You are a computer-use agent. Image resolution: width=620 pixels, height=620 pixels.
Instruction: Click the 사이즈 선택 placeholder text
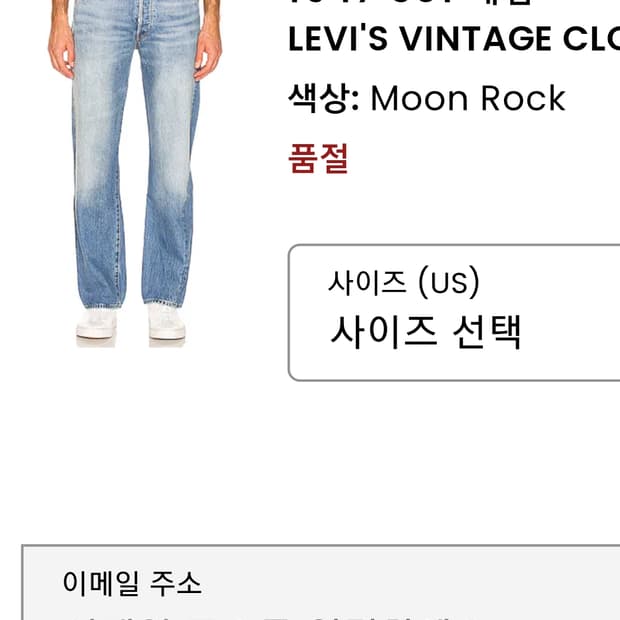[x=425, y=332]
